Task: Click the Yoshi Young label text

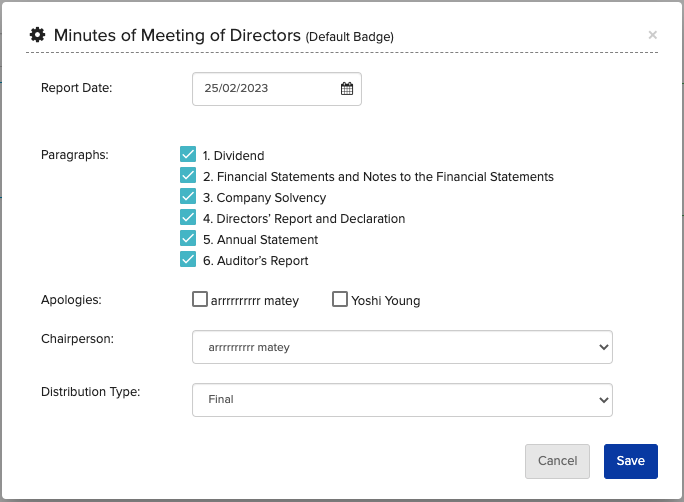Action: [386, 301]
